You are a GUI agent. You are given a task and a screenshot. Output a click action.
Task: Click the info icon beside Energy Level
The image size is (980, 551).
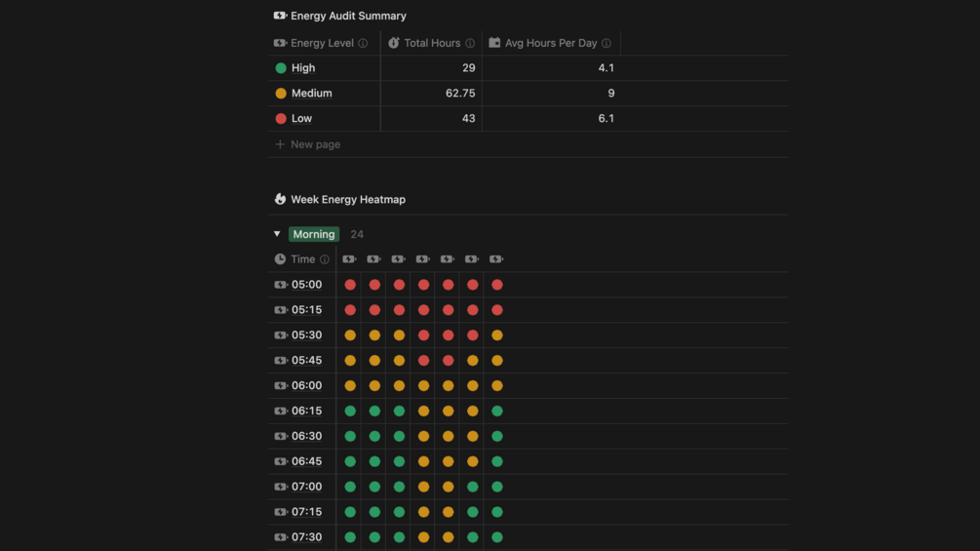[x=363, y=43]
